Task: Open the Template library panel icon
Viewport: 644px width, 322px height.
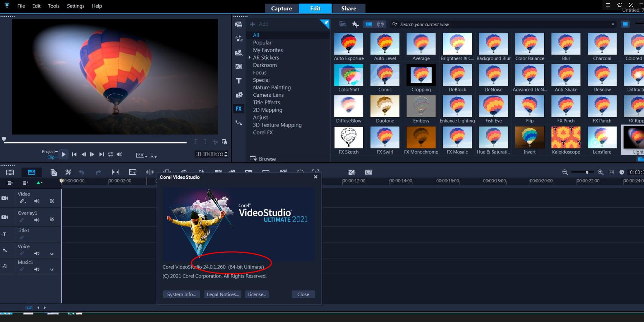Action: (239, 53)
